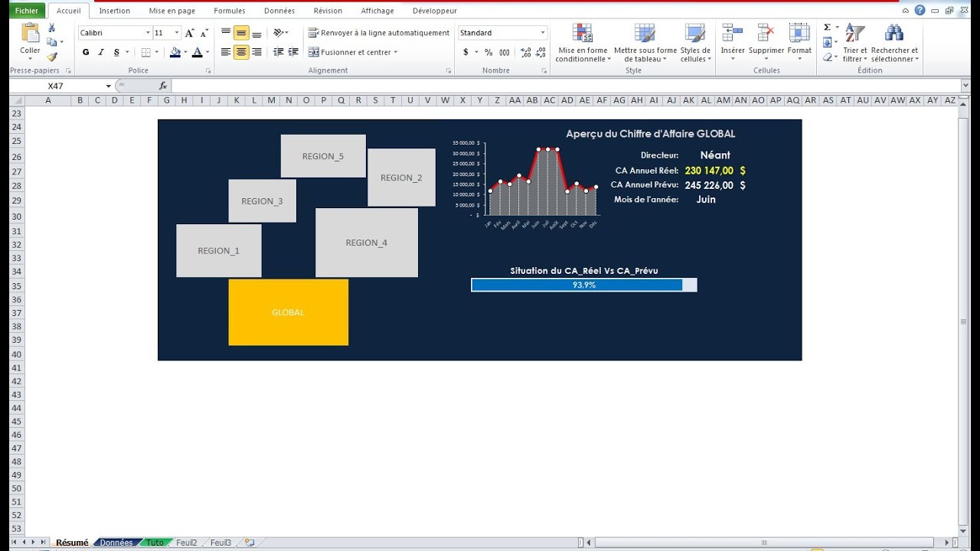980x551 pixels.
Task: Increase font size with the large A icon
Action: tap(190, 33)
